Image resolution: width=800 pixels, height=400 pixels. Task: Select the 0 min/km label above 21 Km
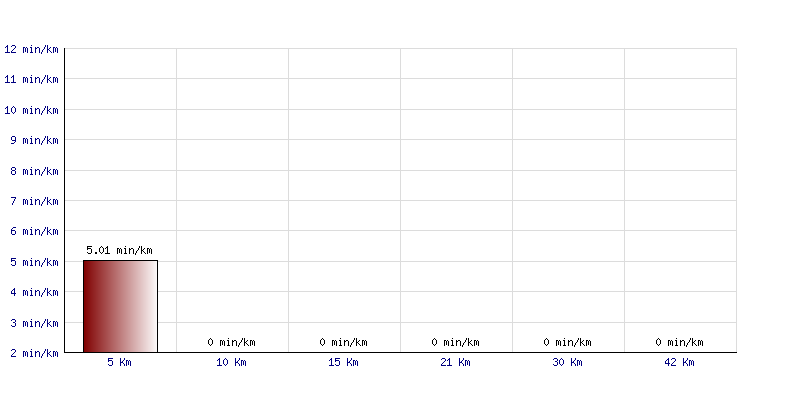tap(455, 342)
